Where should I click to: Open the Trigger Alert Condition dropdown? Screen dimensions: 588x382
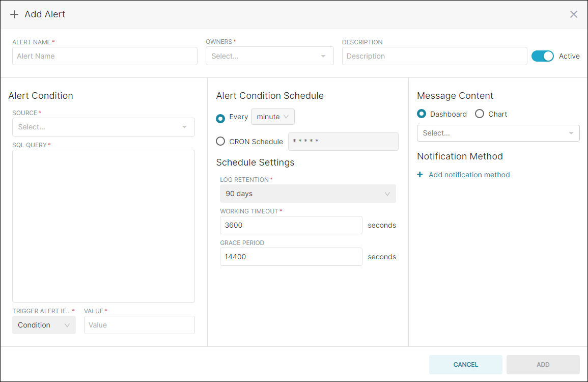coord(44,325)
